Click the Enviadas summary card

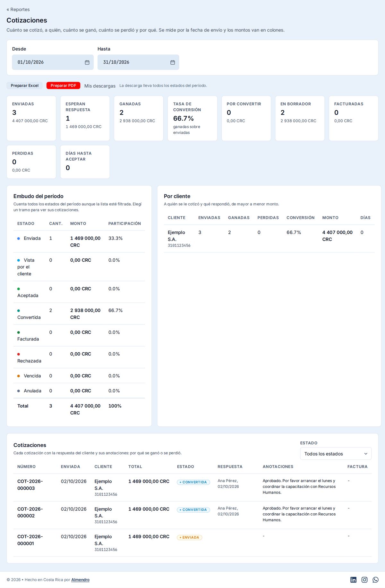[31, 118]
